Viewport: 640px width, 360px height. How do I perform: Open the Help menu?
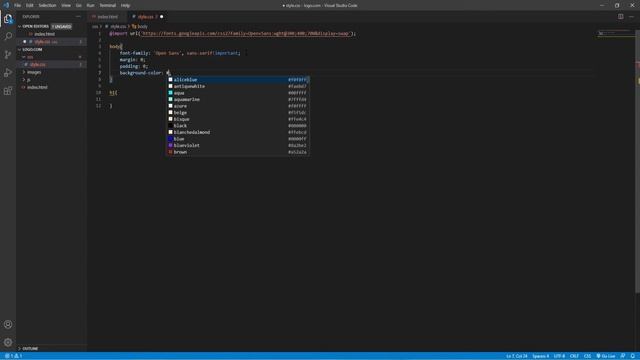tap(125, 5)
